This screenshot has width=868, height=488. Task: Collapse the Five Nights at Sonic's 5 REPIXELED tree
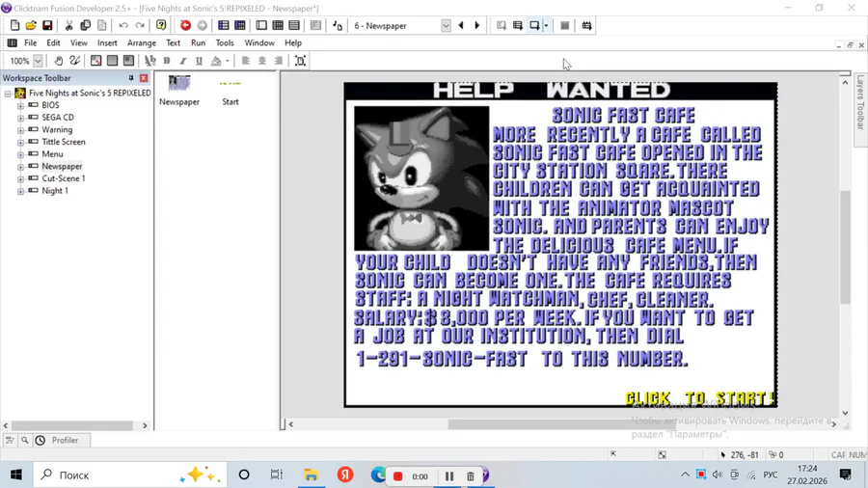8,94
